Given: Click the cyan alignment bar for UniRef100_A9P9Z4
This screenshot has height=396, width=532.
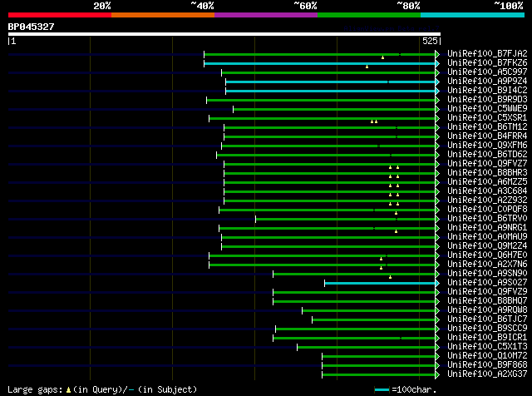Looking at the screenshot, I should 331,82.
